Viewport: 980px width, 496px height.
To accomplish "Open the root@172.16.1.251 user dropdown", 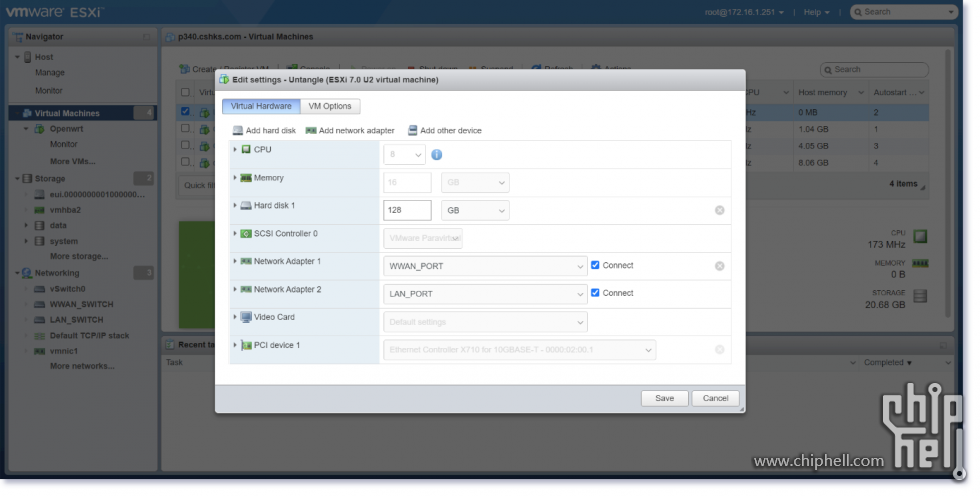I will 744,12.
